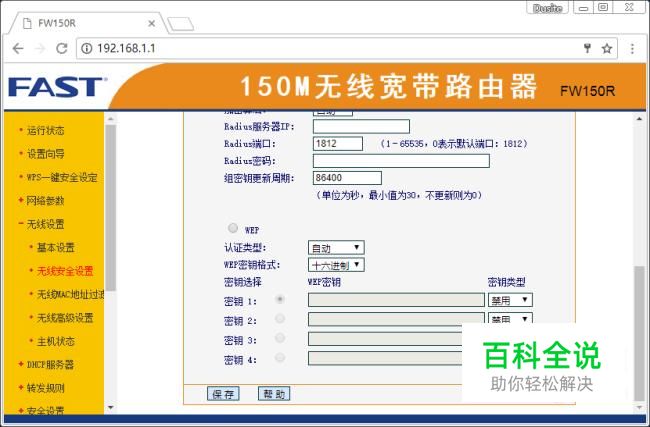Click the FAST logo
Screen dimensions: 650x427
tap(56, 87)
